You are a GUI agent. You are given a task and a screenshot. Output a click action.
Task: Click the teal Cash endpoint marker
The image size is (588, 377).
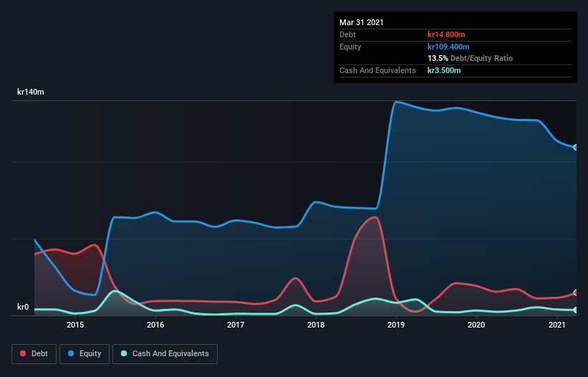(x=576, y=310)
